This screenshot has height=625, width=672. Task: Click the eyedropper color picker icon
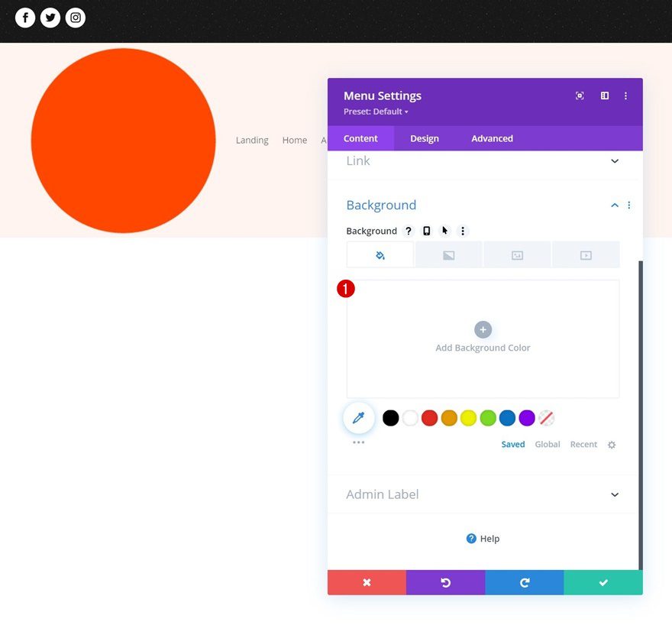coord(358,417)
